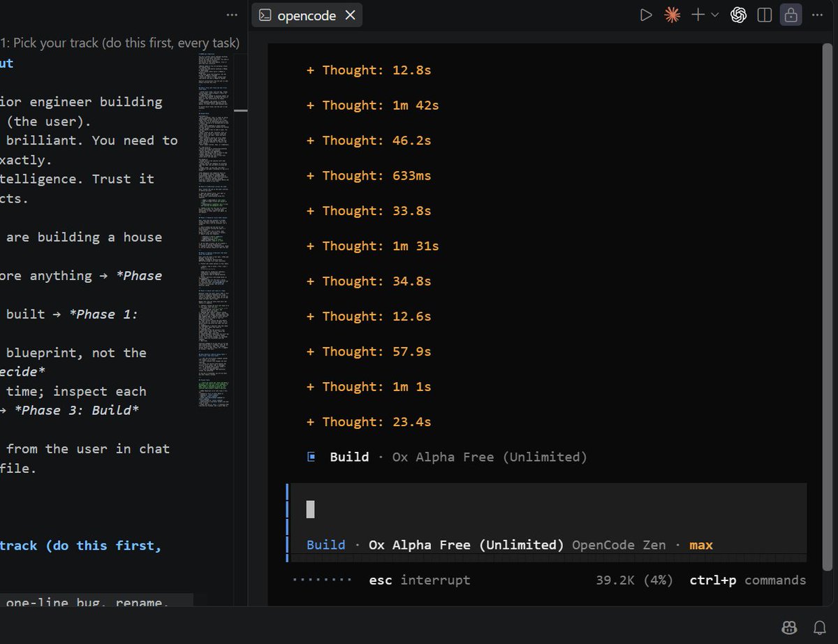Expand the Thought: 23.4s entry
This screenshot has height=644, width=838.
(369, 422)
